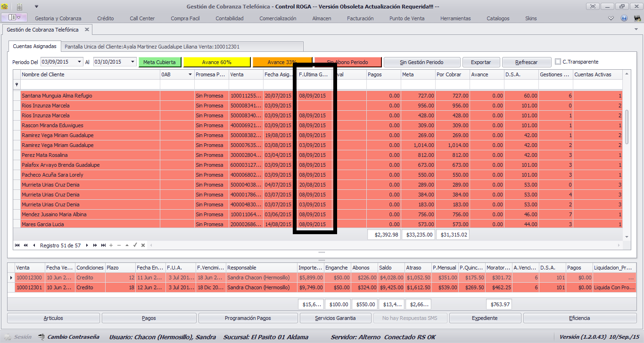Filter by yellow Avance 60% swatch
This screenshot has width=644, height=343.
(217, 62)
